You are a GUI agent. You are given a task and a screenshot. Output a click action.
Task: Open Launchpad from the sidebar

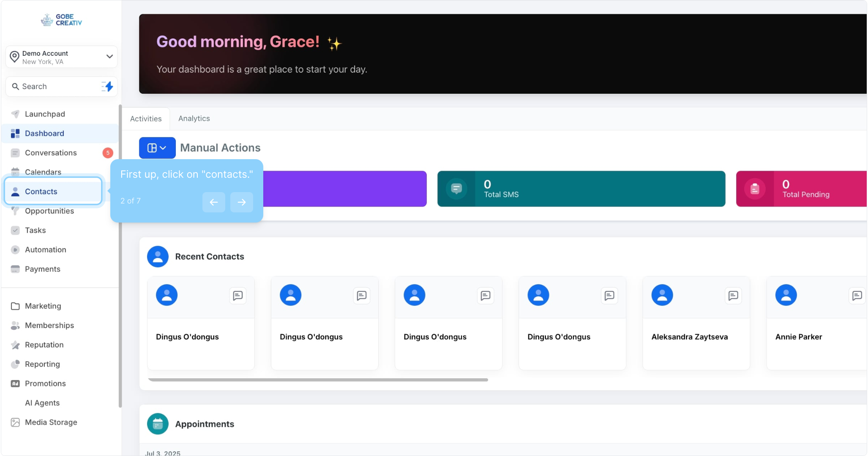coord(45,114)
